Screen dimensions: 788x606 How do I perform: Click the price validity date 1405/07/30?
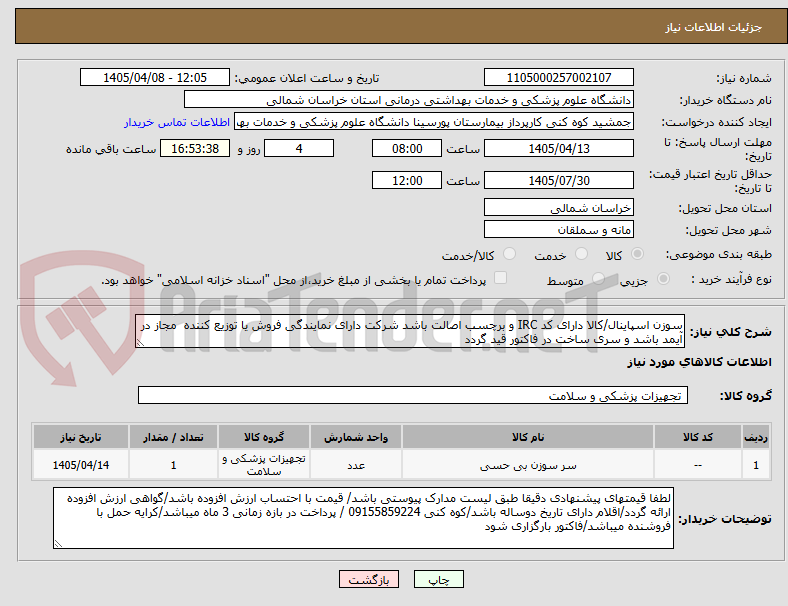coord(559,180)
